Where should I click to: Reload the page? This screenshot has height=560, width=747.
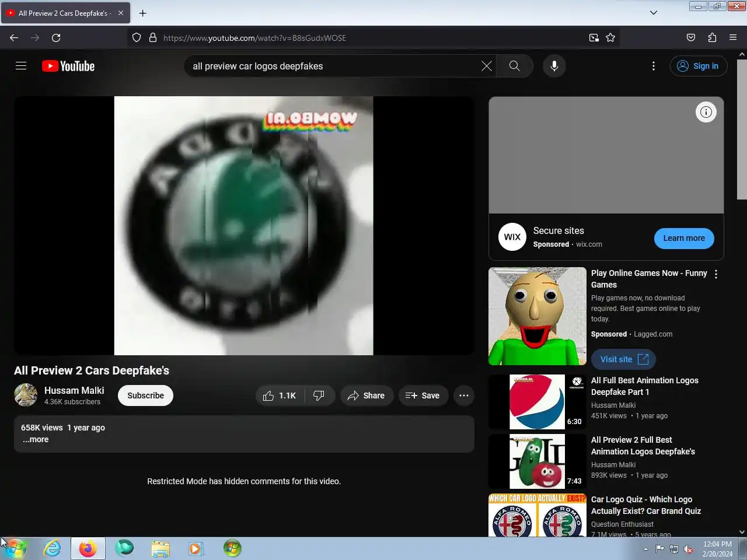[x=56, y=38]
